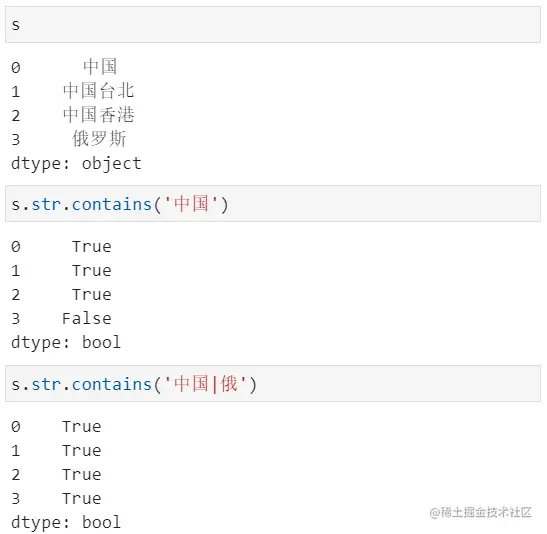Select the 中国台北 output value

click(x=99, y=91)
